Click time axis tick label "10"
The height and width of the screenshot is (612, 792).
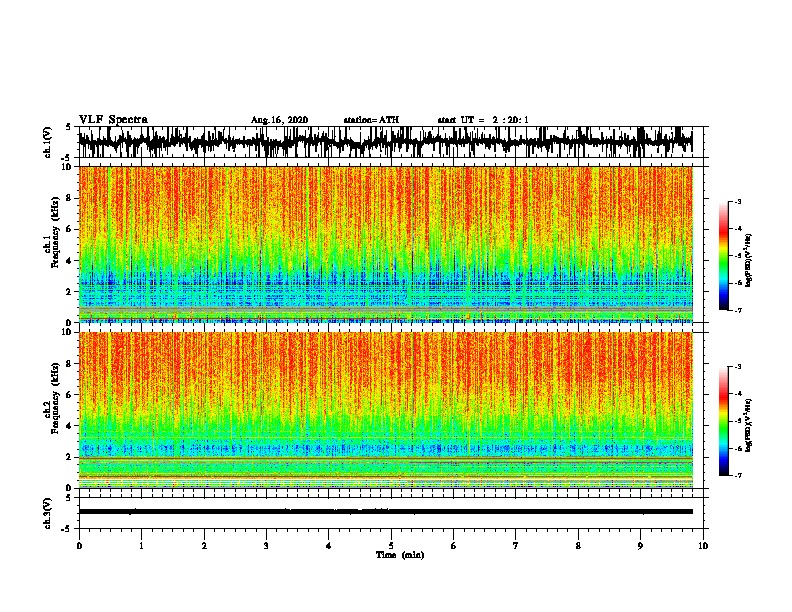click(703, 546)
